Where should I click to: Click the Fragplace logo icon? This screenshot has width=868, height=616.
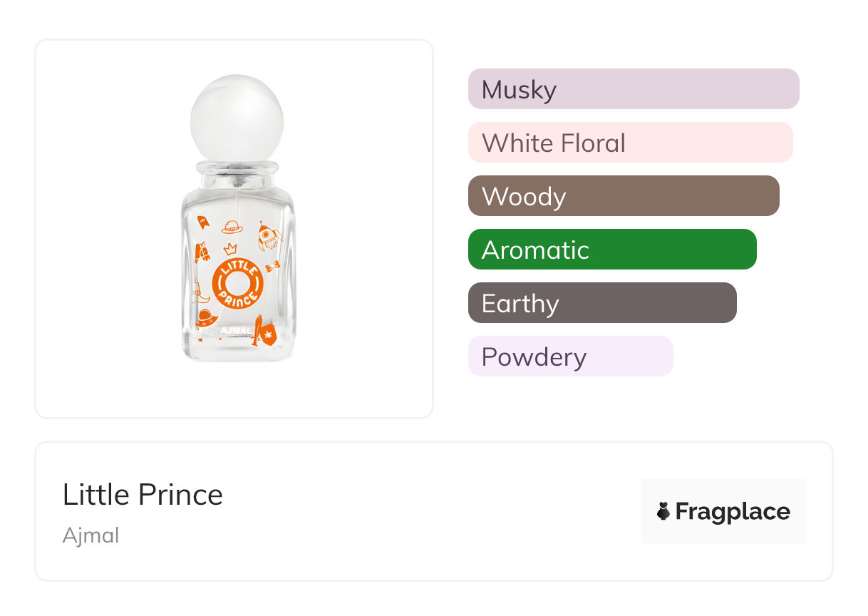pyautogui.click(x=663, y=511)
